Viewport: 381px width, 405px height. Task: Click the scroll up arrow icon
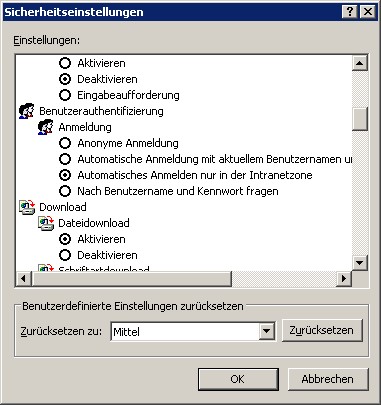pos(360,63)
